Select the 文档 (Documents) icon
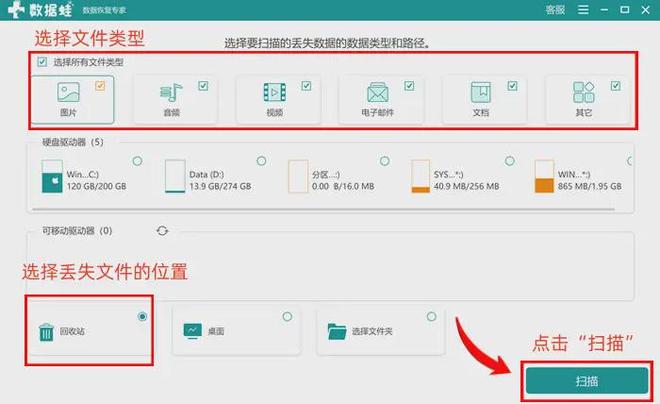 click(480, 94)
